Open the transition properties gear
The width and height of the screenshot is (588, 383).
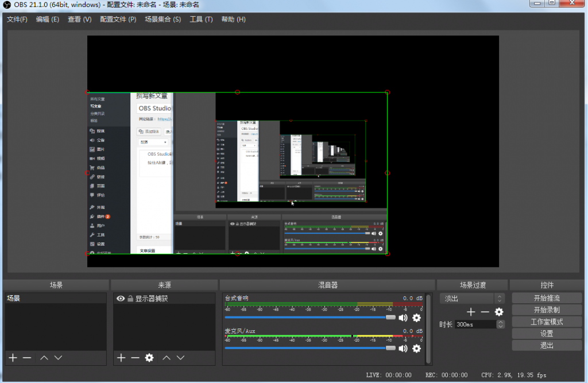pos(499,312)
